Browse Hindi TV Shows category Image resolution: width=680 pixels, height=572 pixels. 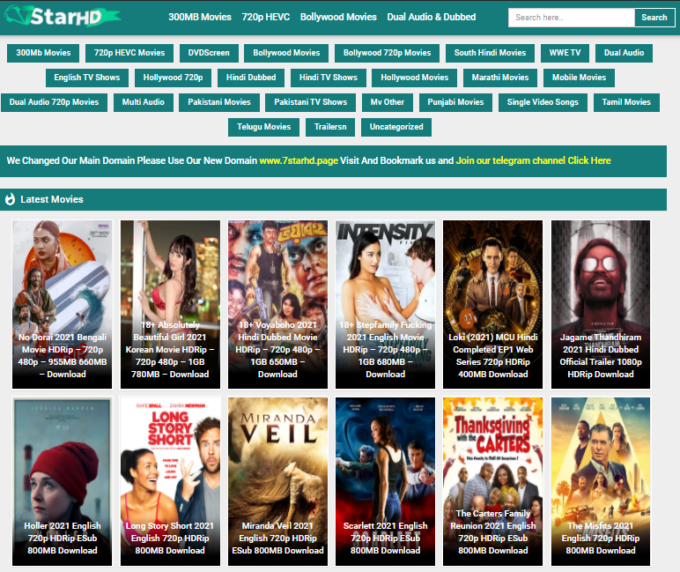tap(328, 78)
